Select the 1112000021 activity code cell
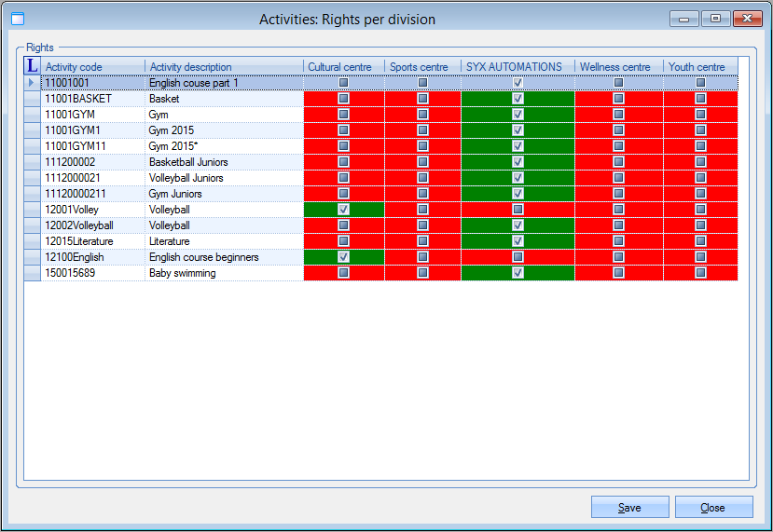 [x=93, y=178]
